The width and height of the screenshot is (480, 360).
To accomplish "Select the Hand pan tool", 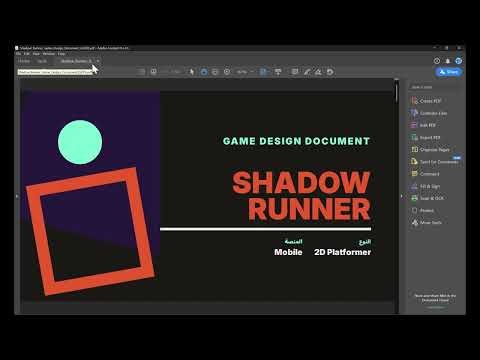I will 204,72.
